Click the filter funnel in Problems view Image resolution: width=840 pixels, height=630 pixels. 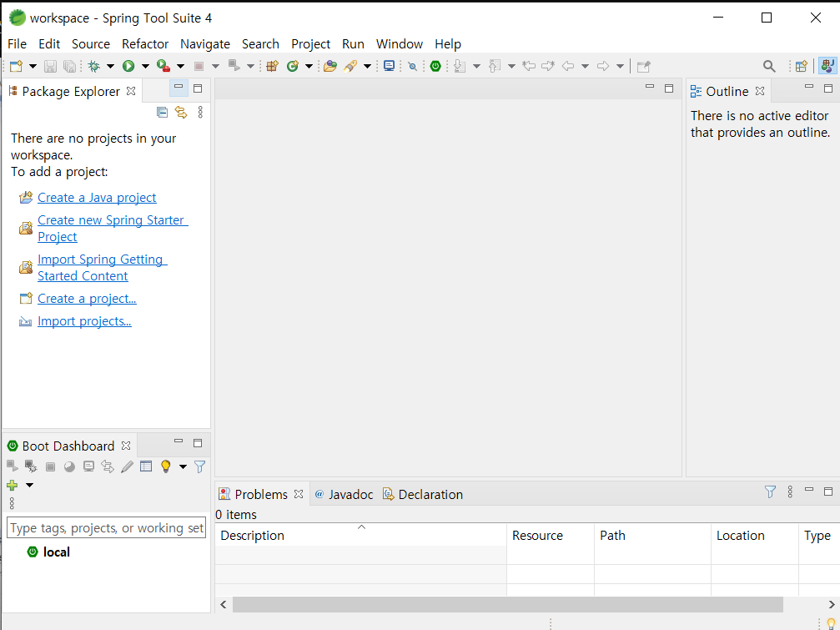pos(770,491)
